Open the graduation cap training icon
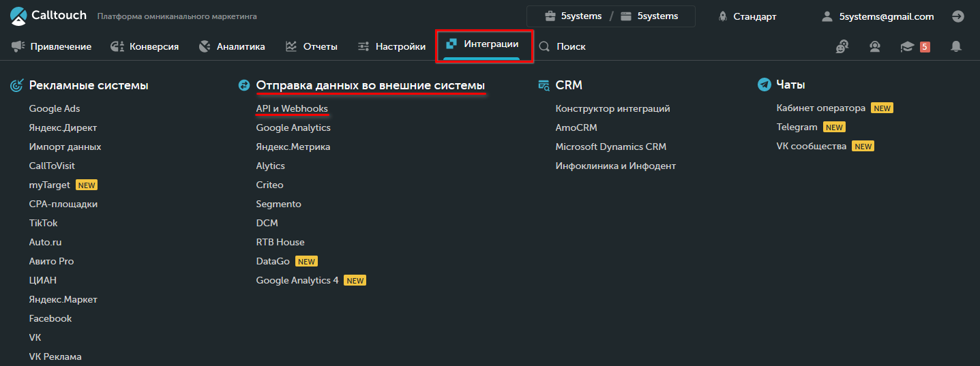 (907, 46)
